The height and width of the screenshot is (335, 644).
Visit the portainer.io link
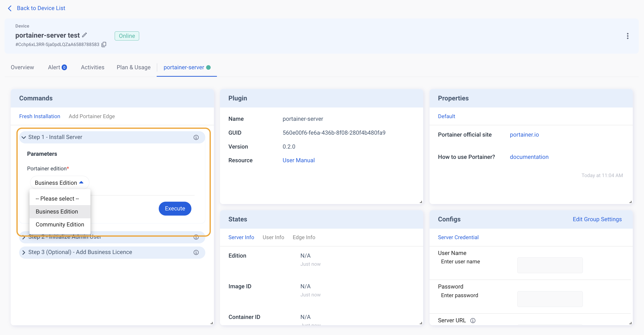[x=524, y=135]
